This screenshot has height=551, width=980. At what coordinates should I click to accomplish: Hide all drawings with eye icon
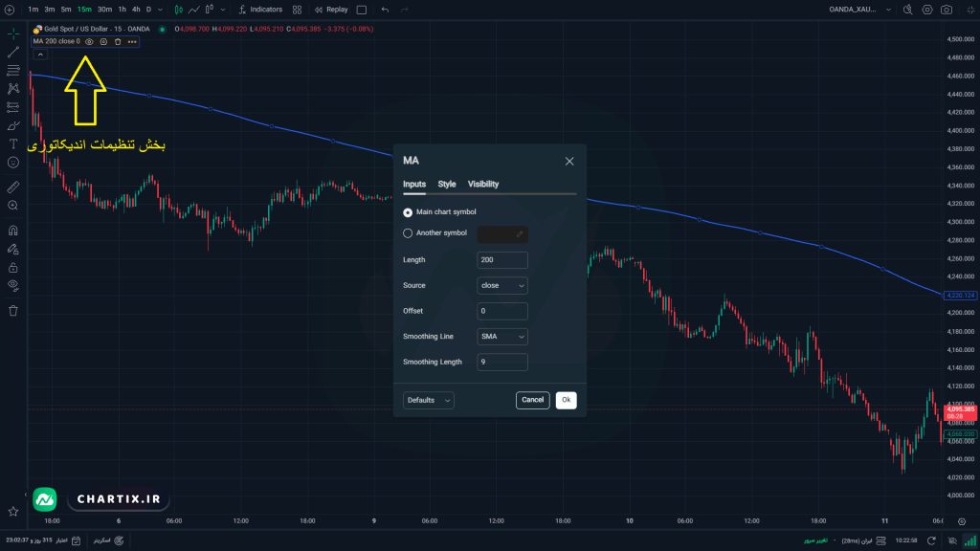13,285
